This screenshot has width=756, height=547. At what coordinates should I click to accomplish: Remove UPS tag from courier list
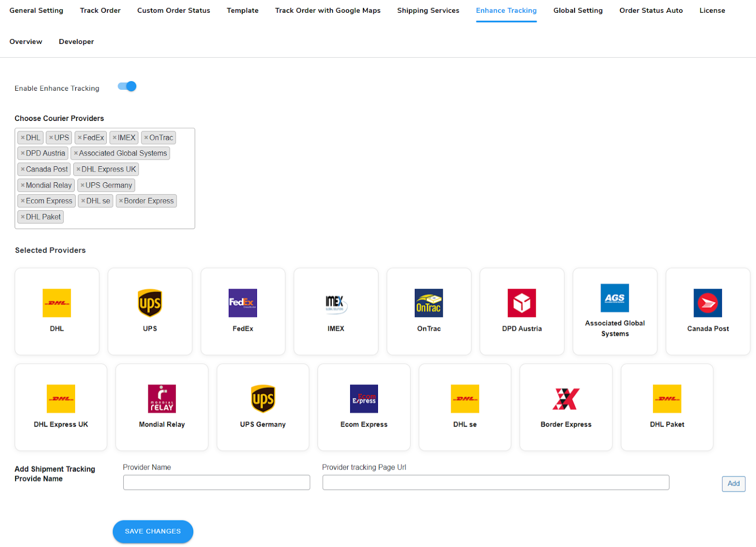pyautogui.click(x=51, y=137)
